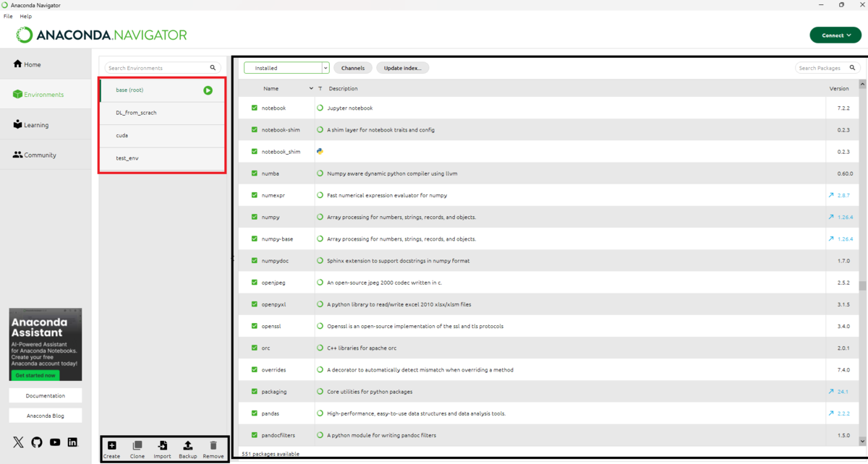The image size is (868, 464).
Task: Open the Documentation button
Action: [x=46, y=396]
